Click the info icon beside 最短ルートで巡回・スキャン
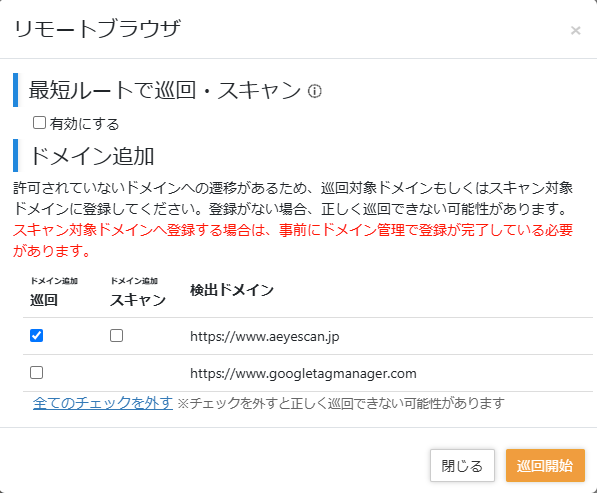597x493 pixels. pyautogui.click(x=314, y=91)
